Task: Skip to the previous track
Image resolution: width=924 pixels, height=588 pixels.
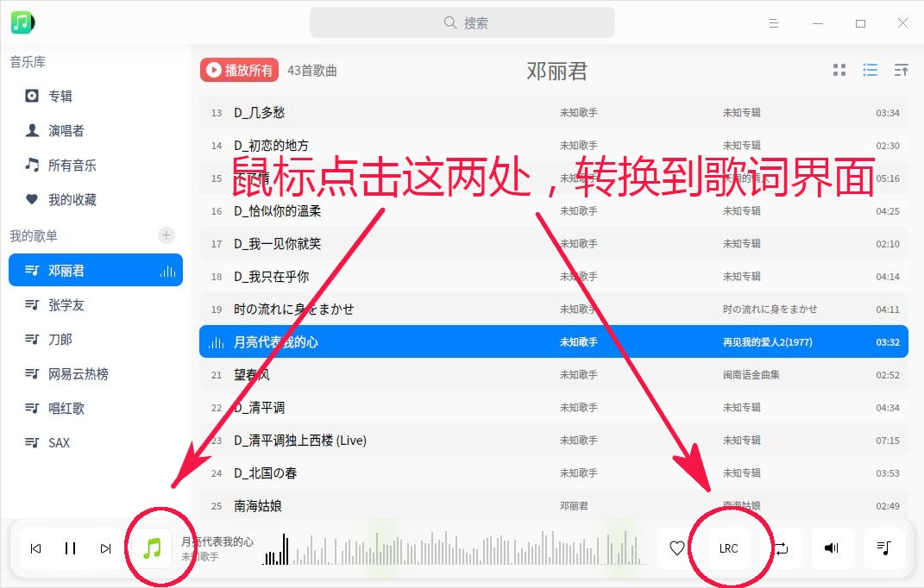Action: tap(35, 548)
